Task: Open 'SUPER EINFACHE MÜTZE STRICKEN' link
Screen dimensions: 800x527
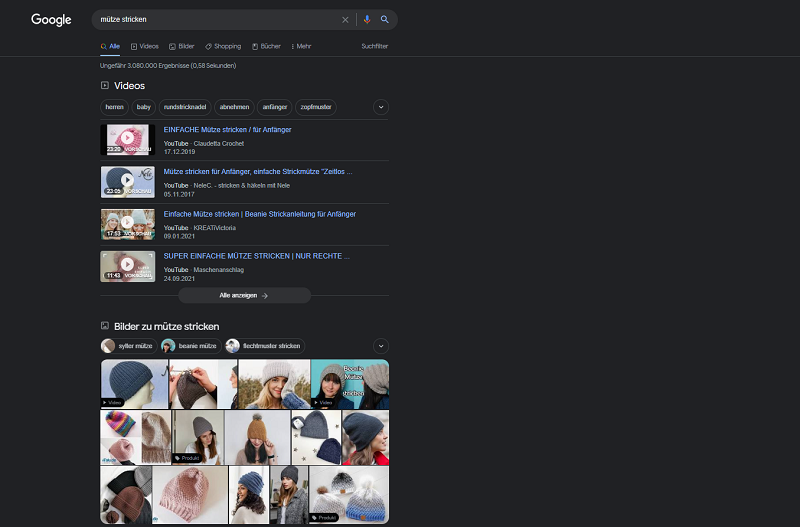Action: [256, 256]
